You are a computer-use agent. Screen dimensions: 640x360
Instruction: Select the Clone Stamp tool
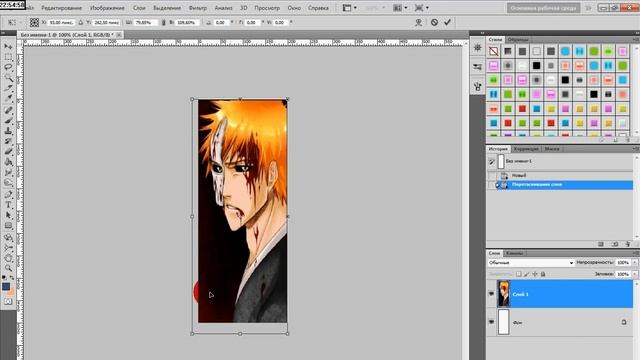tap(8, 131)
